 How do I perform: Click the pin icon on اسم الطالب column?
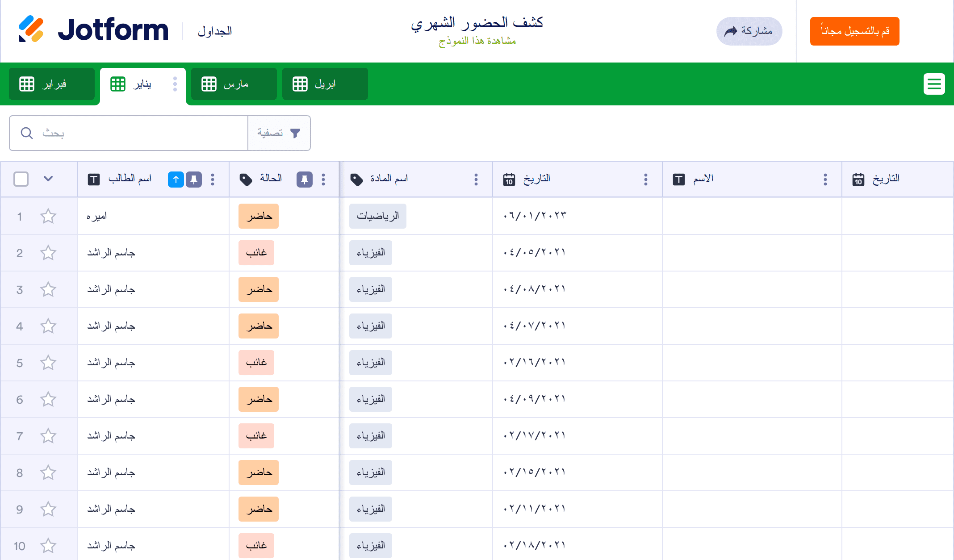click(x=194, y=180)
